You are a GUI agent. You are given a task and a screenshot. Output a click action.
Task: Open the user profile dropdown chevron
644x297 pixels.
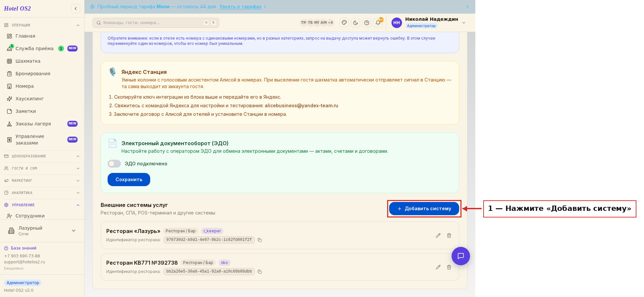464,23
